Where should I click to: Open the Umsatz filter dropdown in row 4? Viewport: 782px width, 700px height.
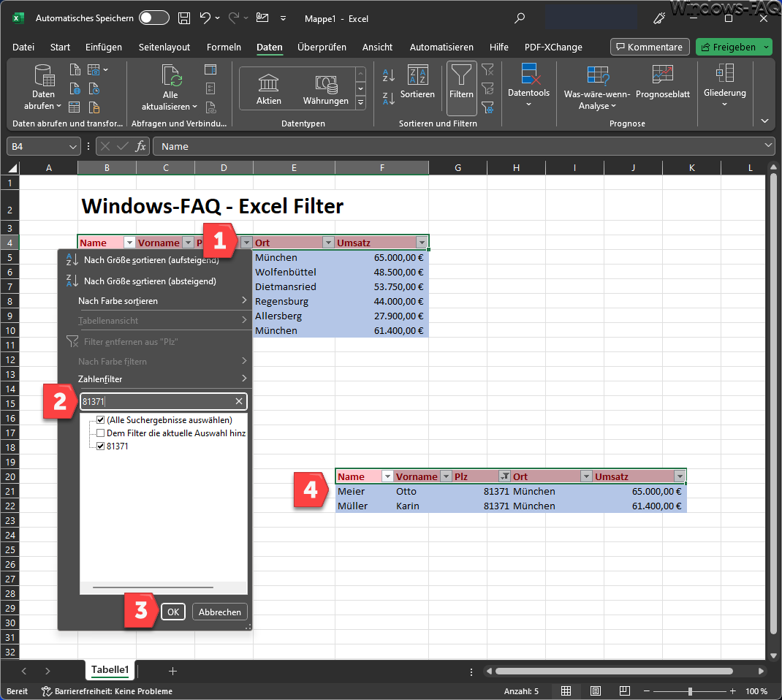pyautogui.click(x=422, y=243)
